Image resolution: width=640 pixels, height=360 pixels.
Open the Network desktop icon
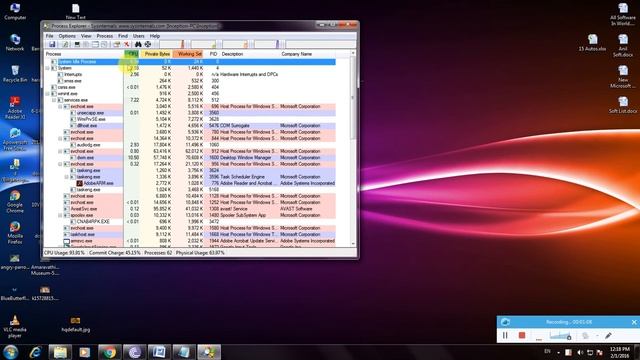(x=15, y=42)
